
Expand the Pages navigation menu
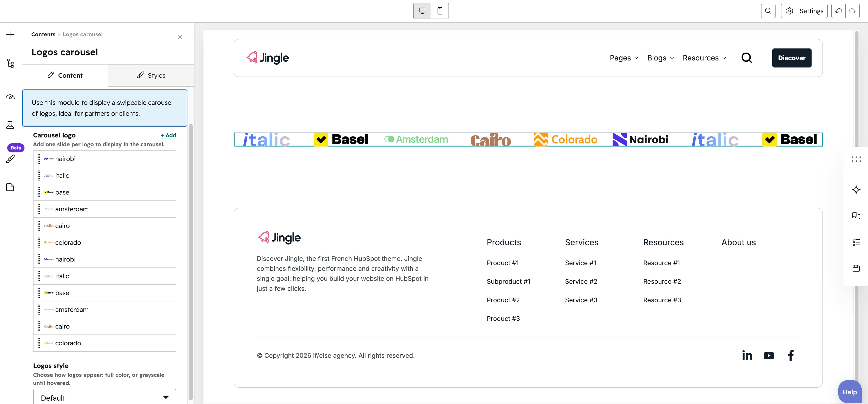click(624, 58)
